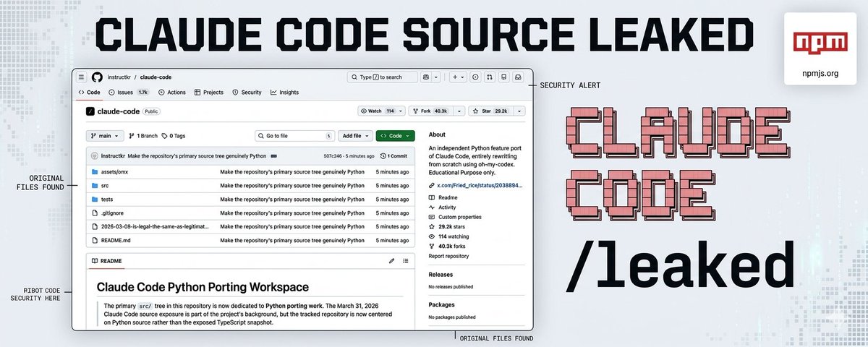The height and width of the screenshot is (347, 868).
Task: Switch to the Projects tab
Action: [x=209, y=93]
